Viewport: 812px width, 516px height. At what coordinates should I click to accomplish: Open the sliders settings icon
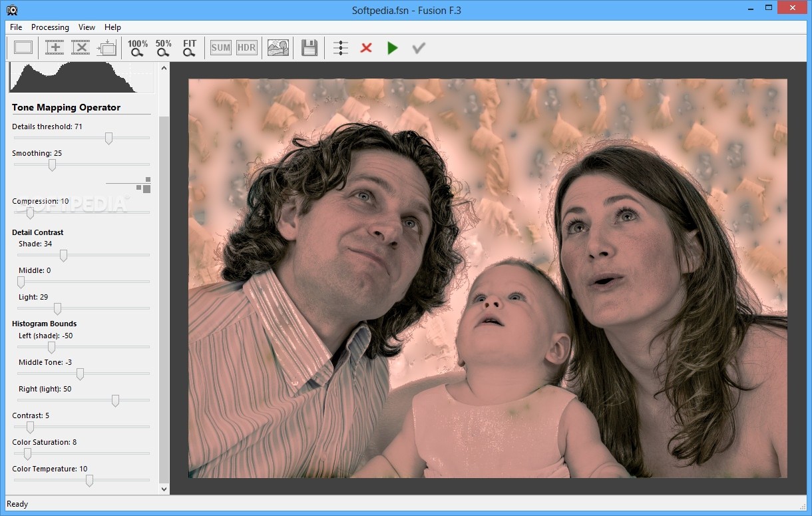[340, 48]
